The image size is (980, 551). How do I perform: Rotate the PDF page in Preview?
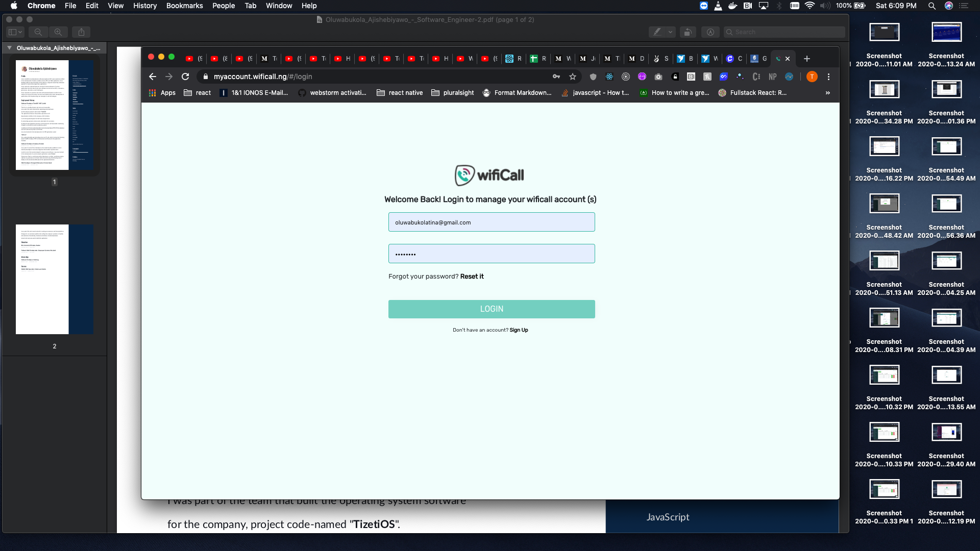(688, 32)
